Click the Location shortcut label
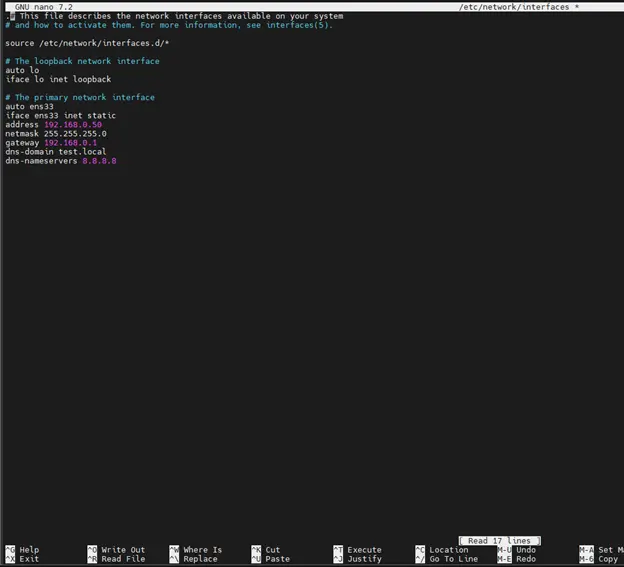The image size is (624, 567). coord(448,550)
